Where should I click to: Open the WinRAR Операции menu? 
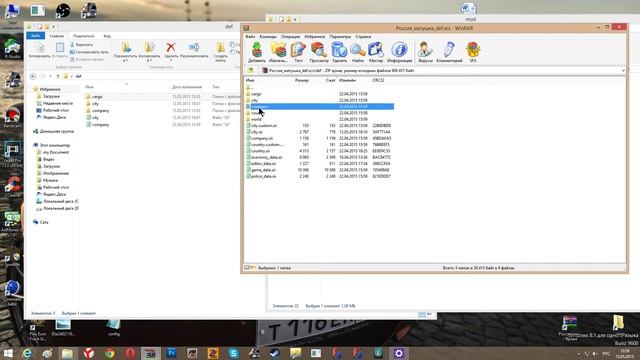(x=290, y=37)
